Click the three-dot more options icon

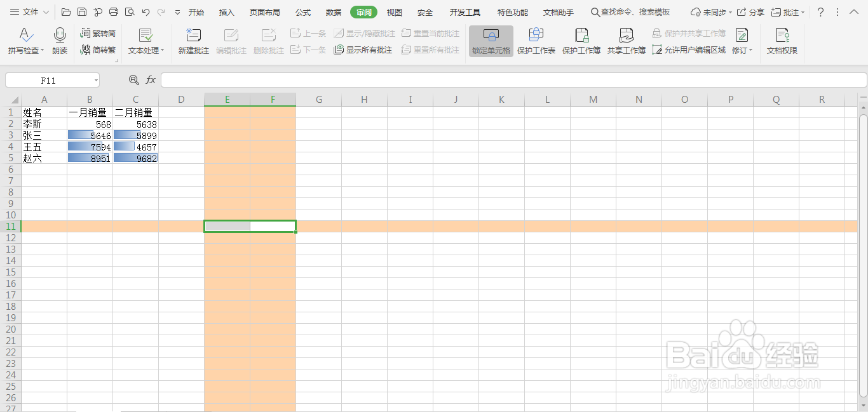pos(837,12)
